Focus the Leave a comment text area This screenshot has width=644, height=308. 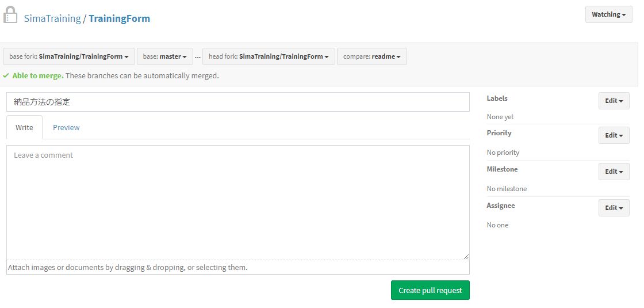(237, 201)
